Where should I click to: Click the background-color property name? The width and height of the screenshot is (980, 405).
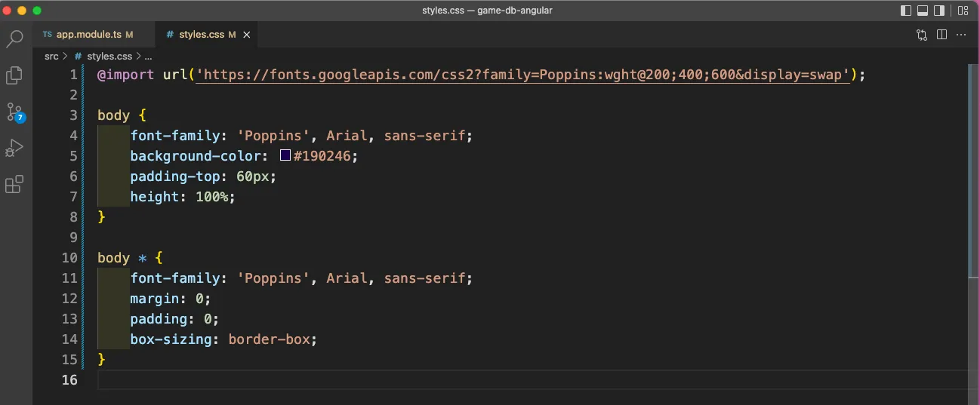196,156
